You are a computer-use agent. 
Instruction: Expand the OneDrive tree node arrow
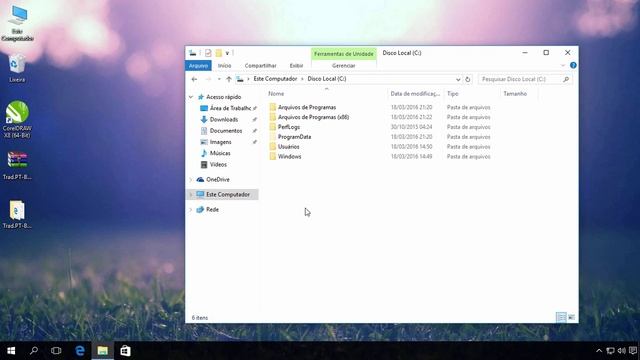point(191,180)
